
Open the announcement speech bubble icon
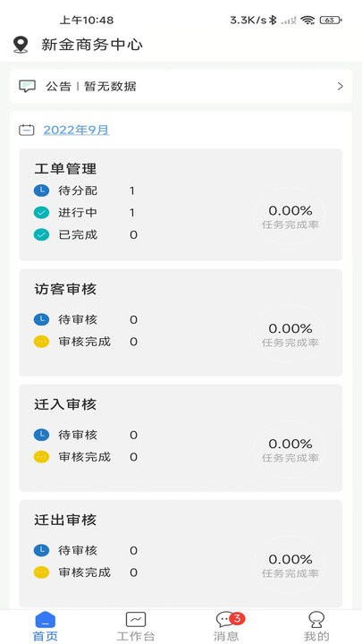point(27,86)
